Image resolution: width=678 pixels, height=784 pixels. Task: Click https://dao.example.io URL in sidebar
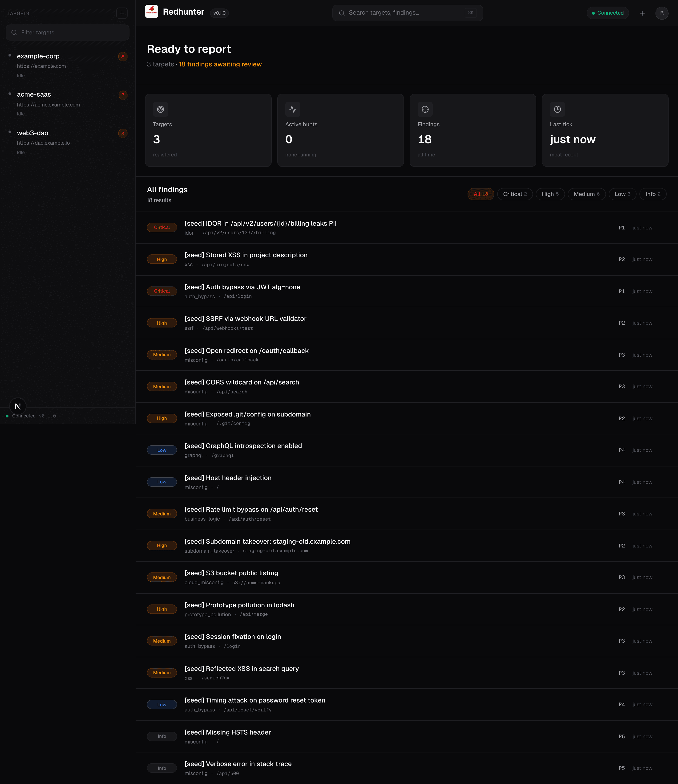(x=43, y=143)
